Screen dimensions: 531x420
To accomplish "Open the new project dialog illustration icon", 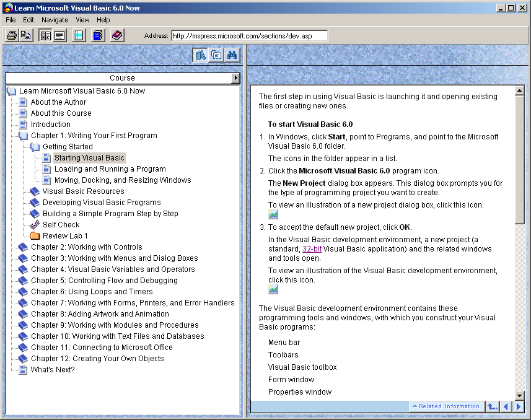I will [273, 214].
